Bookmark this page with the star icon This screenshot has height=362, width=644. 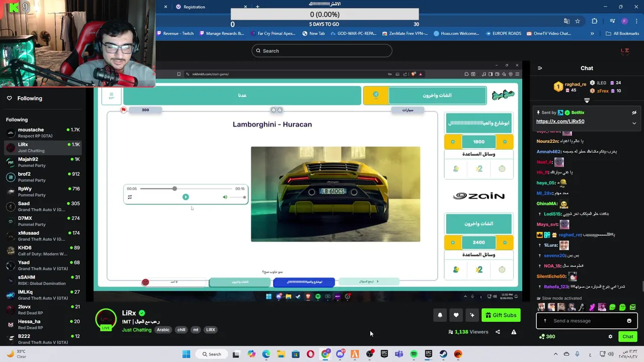point(578,21)
